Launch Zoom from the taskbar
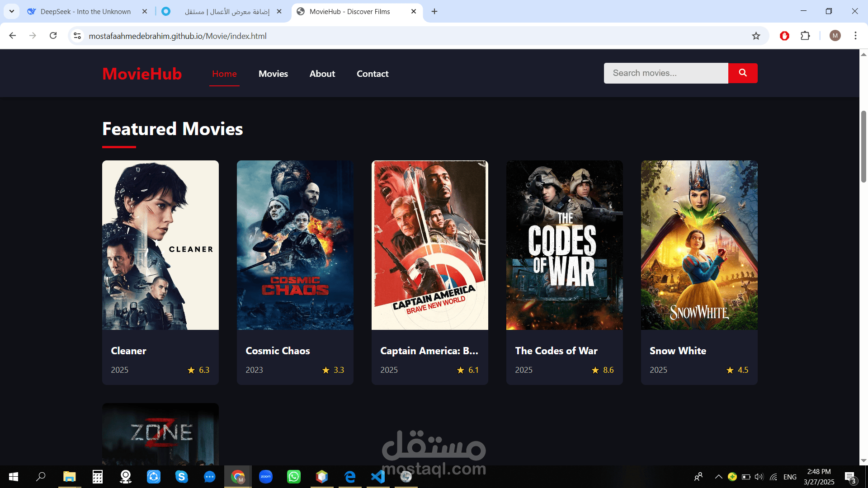This screenshot has height=488, width=868. pyautogui.click(x=266, y=477)
